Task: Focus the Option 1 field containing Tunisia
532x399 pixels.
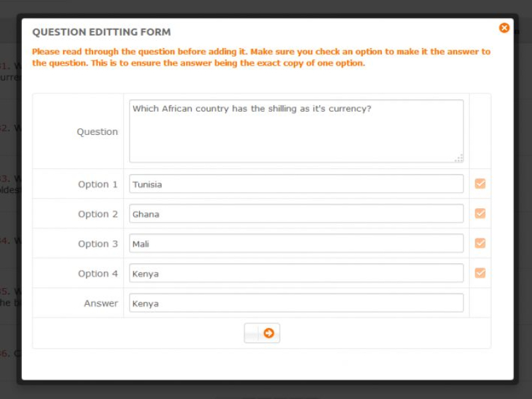Action: click(x=296, y=184)
